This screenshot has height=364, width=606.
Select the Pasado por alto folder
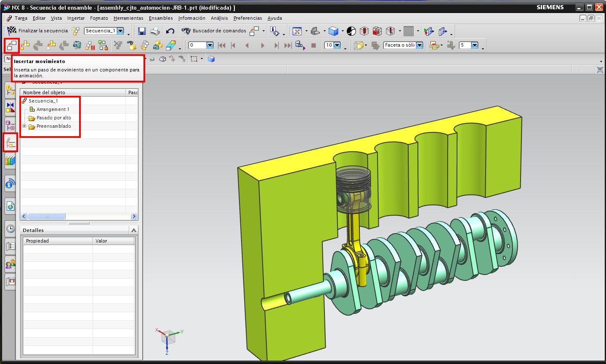coord(53,118)
